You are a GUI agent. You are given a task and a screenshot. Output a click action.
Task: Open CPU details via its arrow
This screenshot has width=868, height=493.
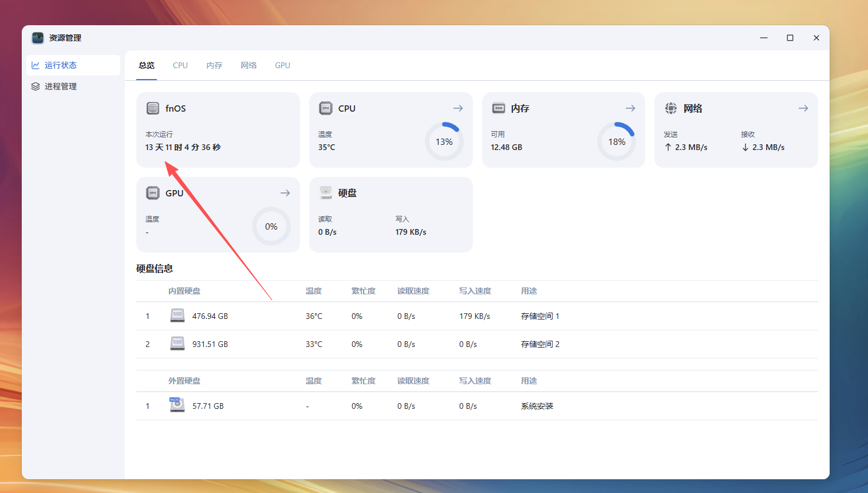(x=457, y=108)
